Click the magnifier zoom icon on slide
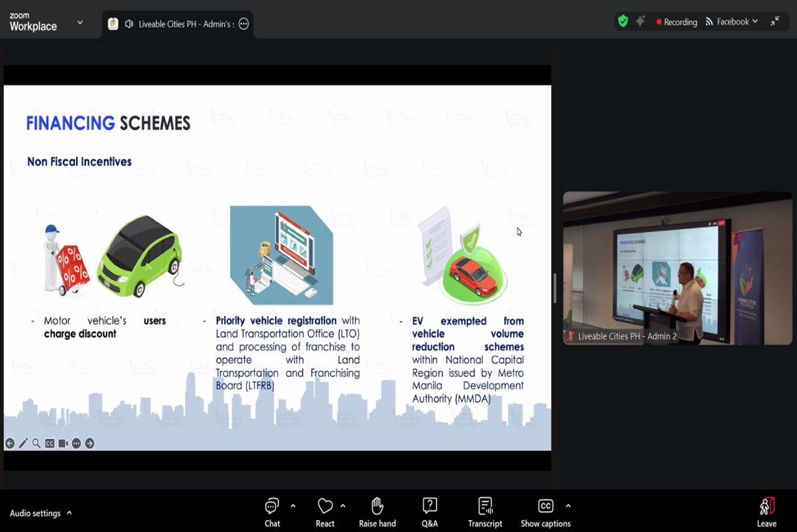This screenshot has height=532, width=797. [36, 444]
